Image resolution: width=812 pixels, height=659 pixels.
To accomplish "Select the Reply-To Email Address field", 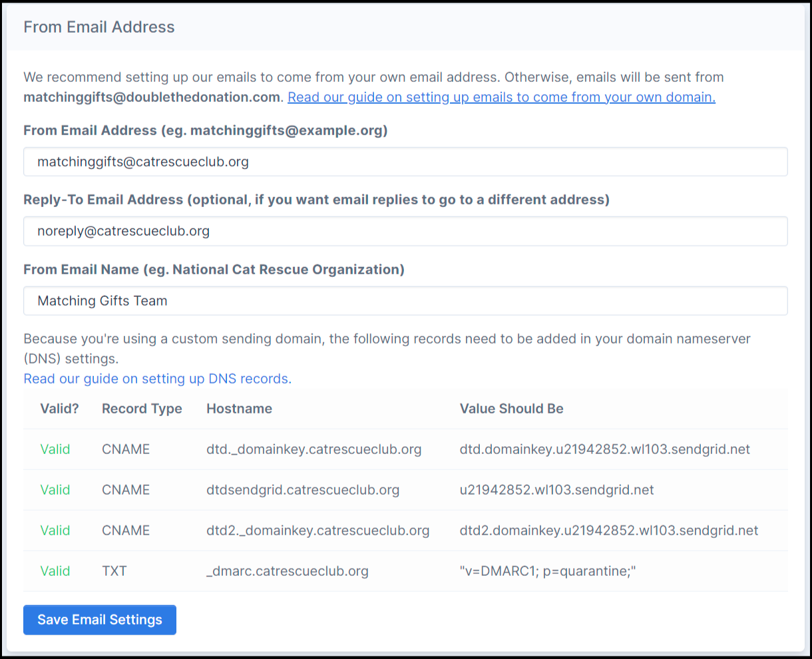I will (x=405, y=231).
